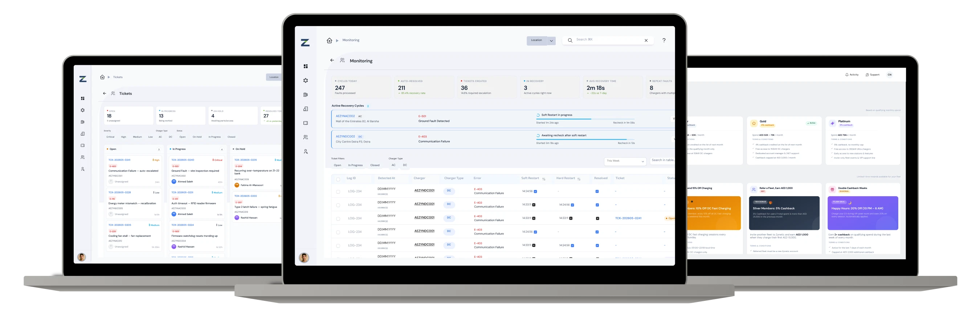This screenshot has width=980, height=319.
Task: Toggle the Resolved box in the TCK-202605-0241 log row
Action: (597, 218)
